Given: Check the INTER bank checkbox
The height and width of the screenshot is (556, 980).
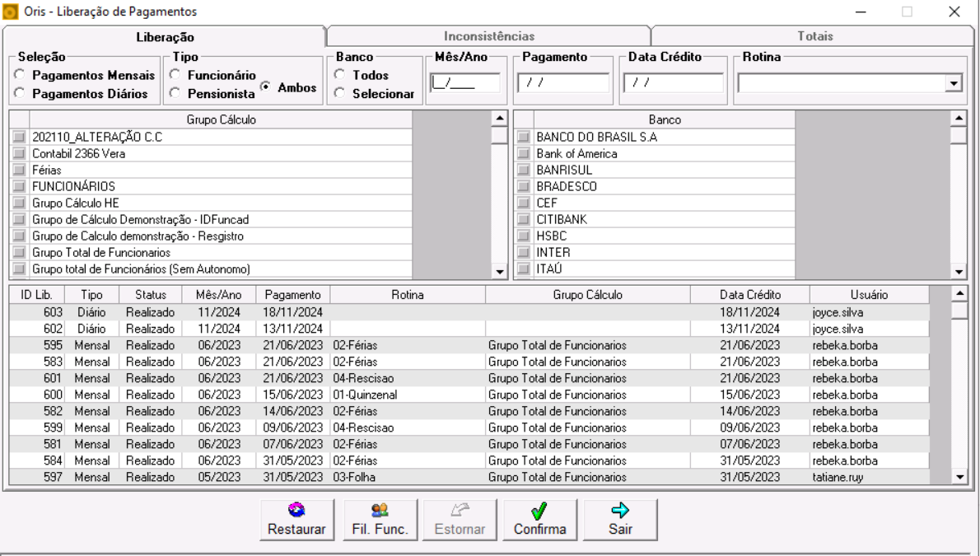Looking at the screenshot, I should pos(524,253).
